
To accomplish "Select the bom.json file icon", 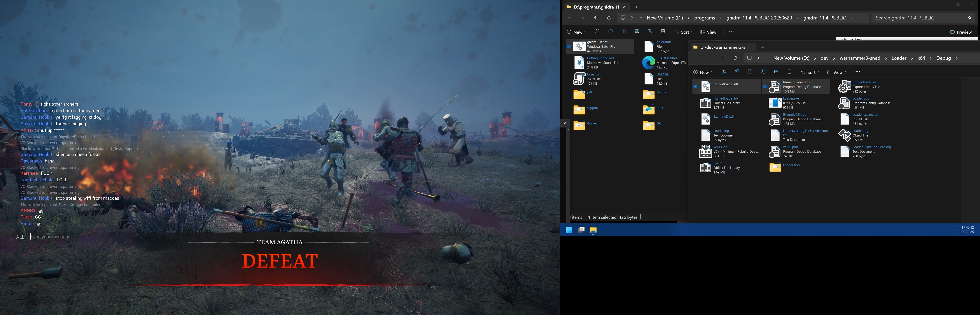I will pos(579,79).
